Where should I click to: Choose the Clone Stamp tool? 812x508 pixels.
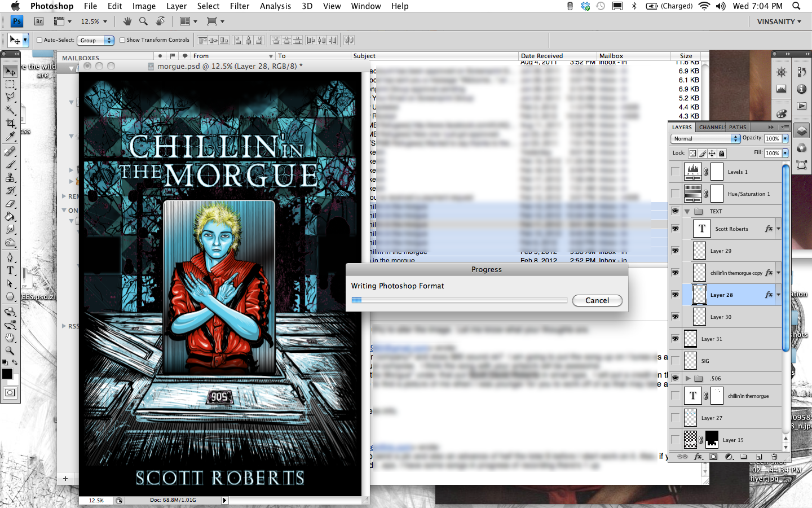(10, 178)
